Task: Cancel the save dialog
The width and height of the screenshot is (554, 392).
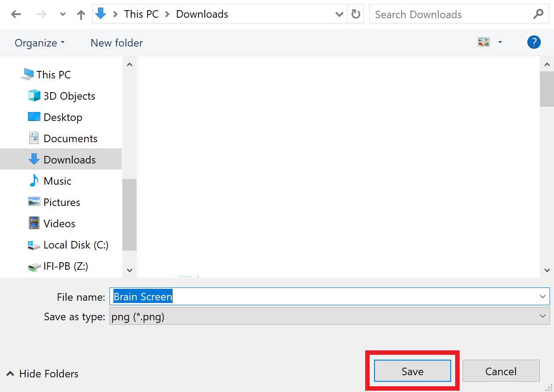Action: (x=501, y=371)
